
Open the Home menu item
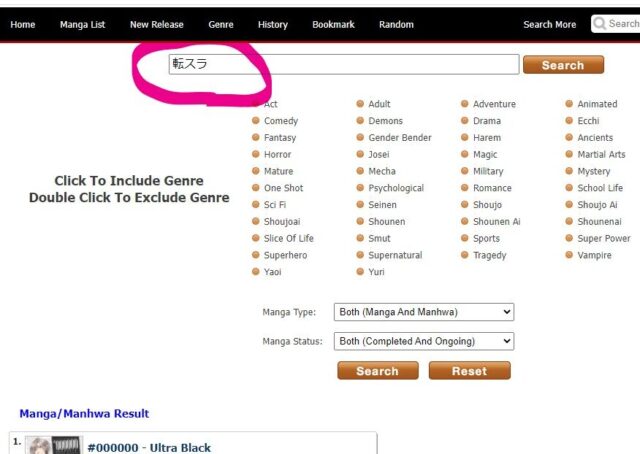tap(22, 24)
